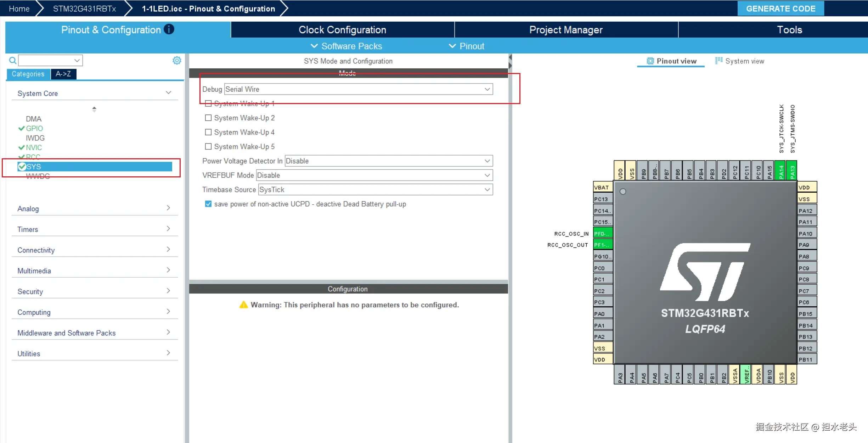Select the green PF1 oscillator pin
Screen dimensions: 868x443
tap(603, 245)
